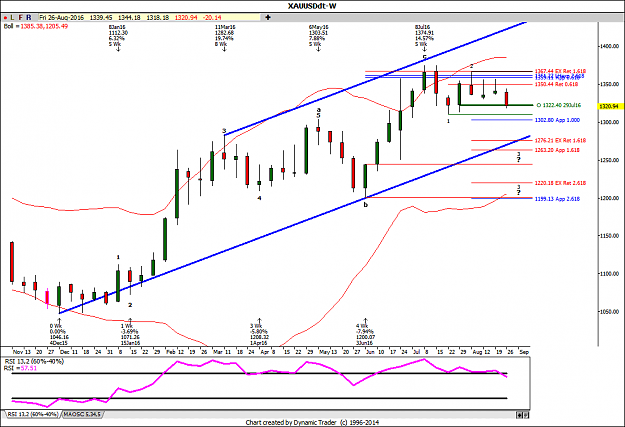The width and height of the screenshot is (625, 427).
Task: Select the 1263.20 App 1.618 label
Action: tap(557, 150)
